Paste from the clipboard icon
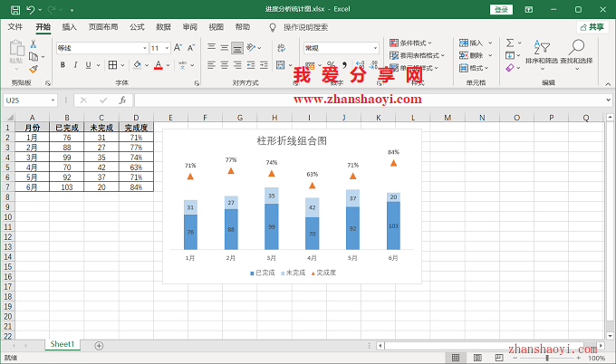This screenshot has height=364, width=616. [16, 48]
